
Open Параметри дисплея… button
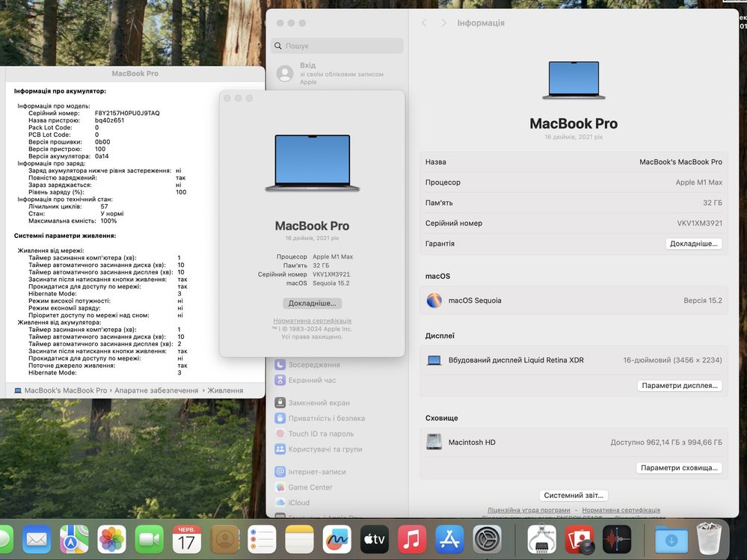pyautogui.click(x=680, y=386)
